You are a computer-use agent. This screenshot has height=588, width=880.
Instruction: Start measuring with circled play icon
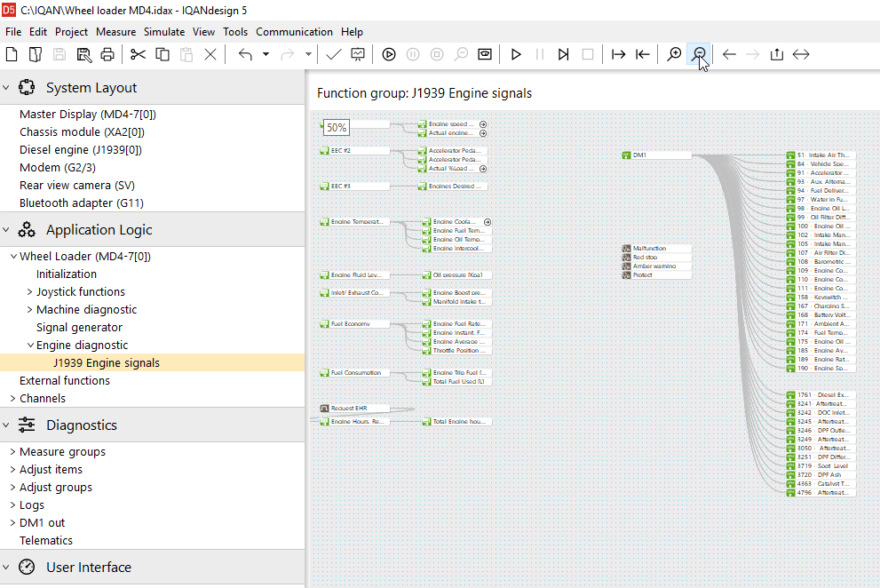[x=389, y=54]
